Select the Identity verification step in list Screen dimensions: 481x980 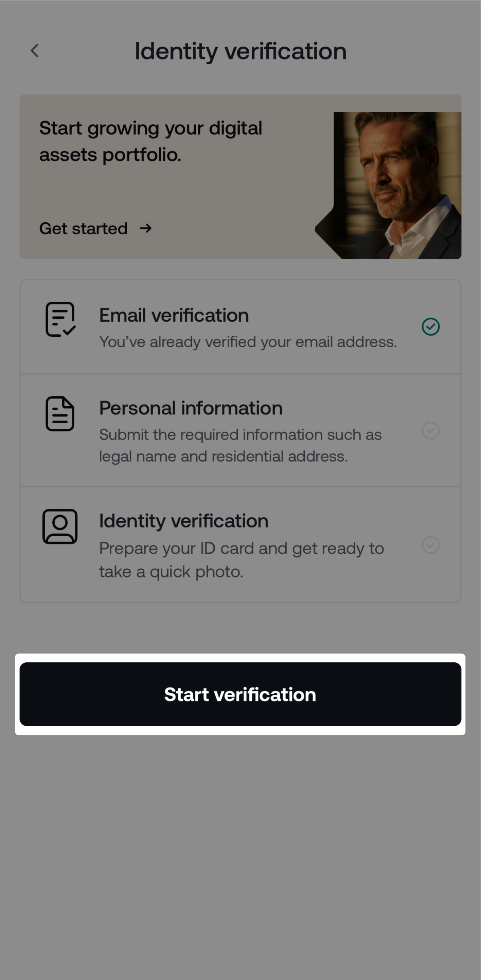coord(183,521)
